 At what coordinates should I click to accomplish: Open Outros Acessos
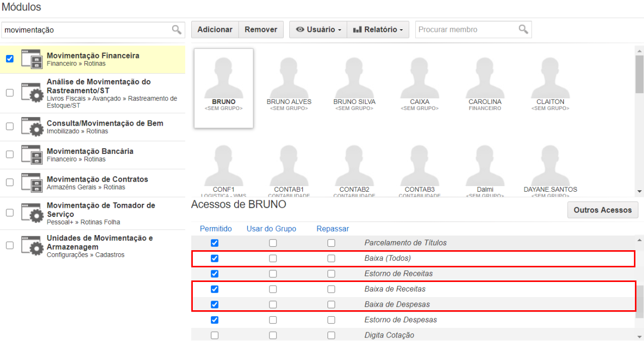click(603, 210)
